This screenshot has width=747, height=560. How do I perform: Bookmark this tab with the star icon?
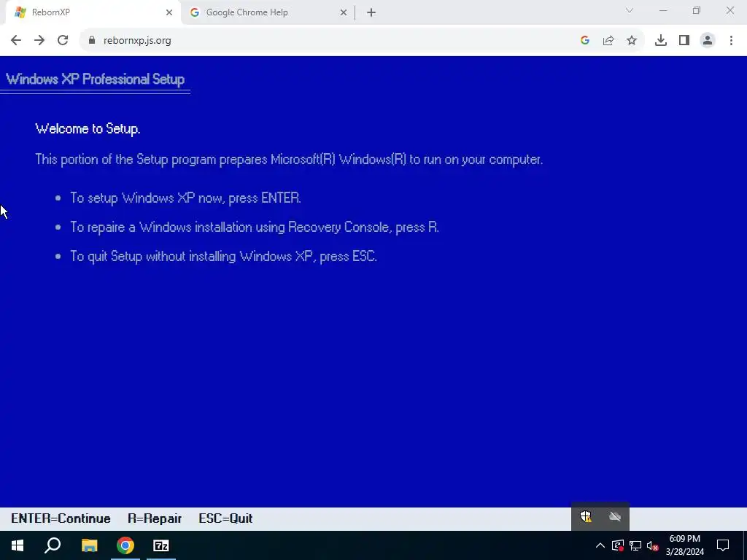(632, 41)
